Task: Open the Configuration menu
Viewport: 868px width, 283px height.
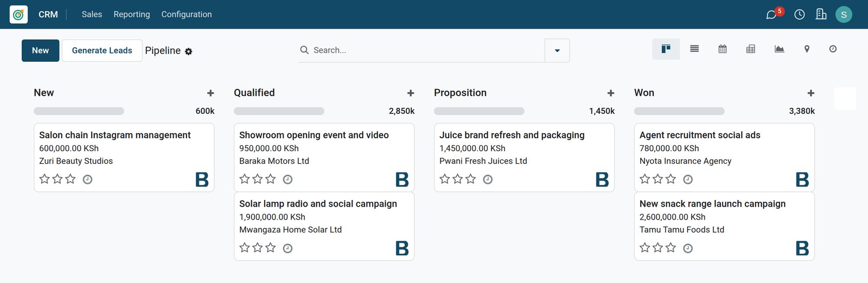Action: coord(187,15)
